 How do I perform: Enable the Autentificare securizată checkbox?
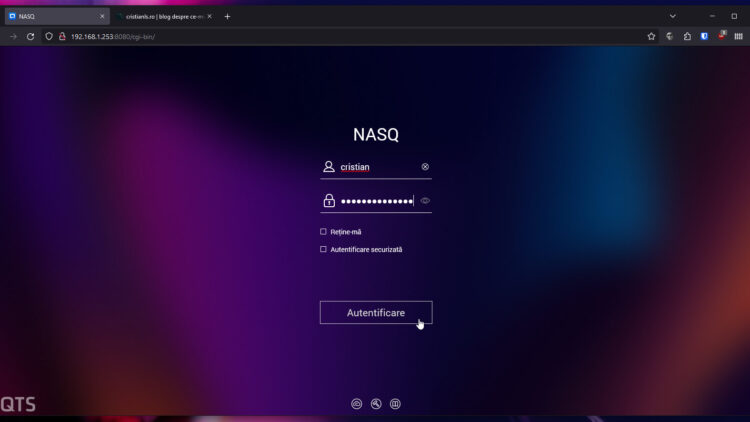(x=323, y=249)
